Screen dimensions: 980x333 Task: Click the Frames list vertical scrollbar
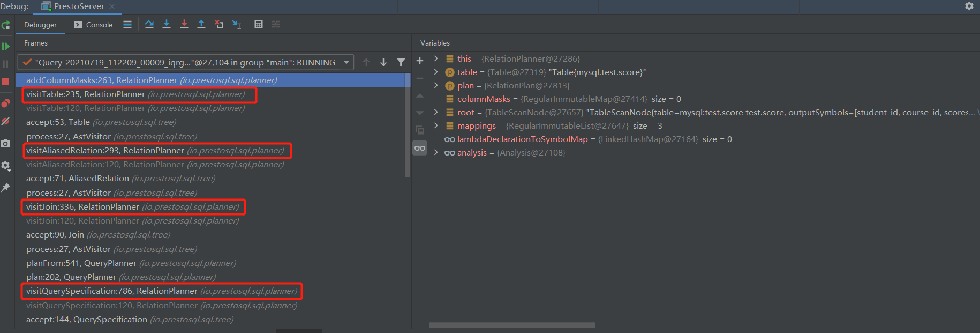[x=408, y=126]
